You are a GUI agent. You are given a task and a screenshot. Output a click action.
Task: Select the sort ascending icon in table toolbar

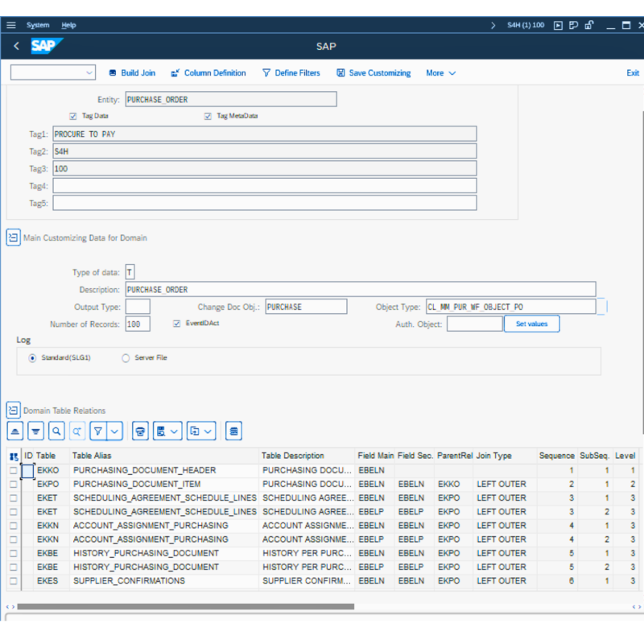14,431
